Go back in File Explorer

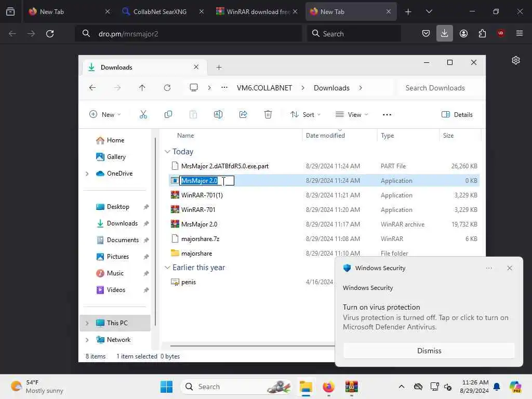92,88
